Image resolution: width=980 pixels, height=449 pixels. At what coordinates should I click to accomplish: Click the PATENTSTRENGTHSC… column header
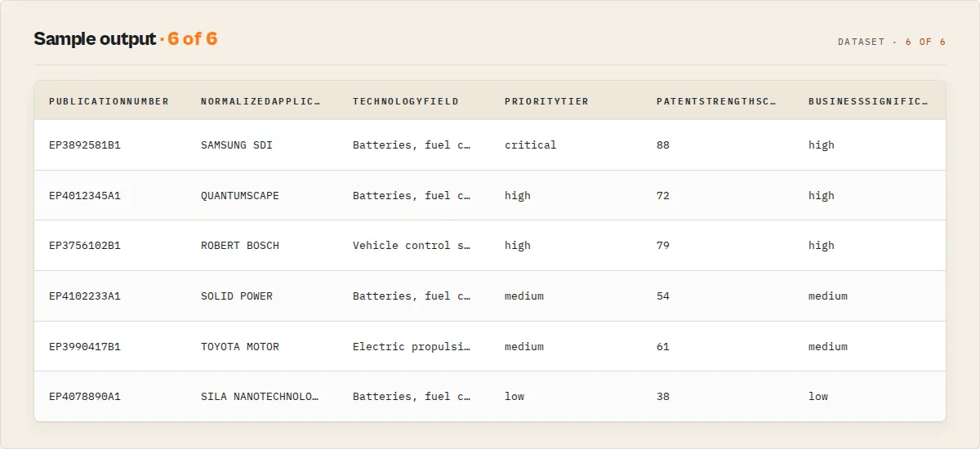[x=716, y=102]
